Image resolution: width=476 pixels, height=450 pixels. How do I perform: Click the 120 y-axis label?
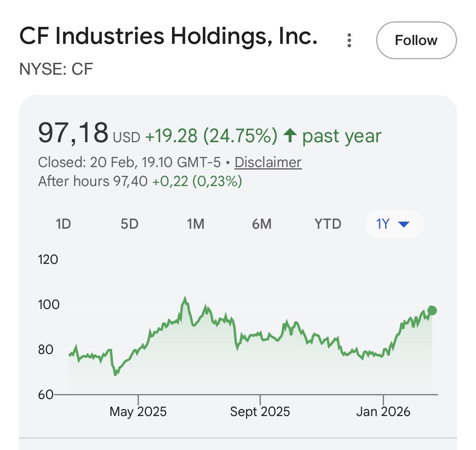click(x=48, y=260)
